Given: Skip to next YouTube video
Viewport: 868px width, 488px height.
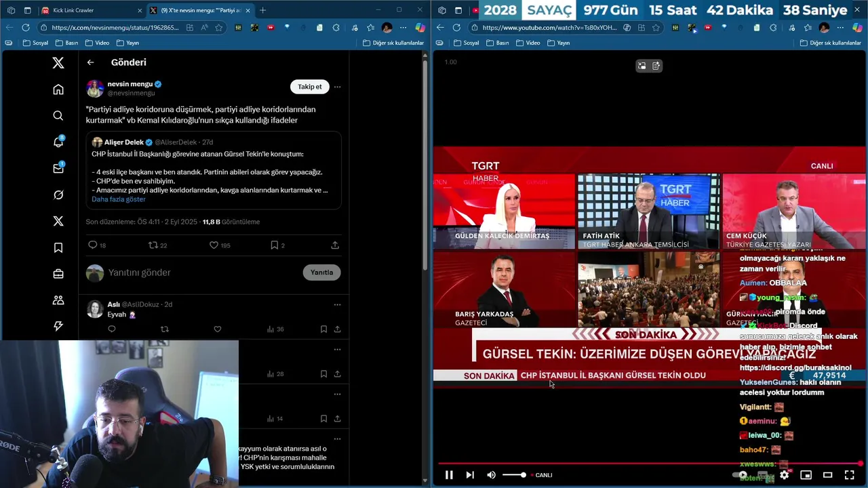Looking at the screenshot, I should pos(470,475).
